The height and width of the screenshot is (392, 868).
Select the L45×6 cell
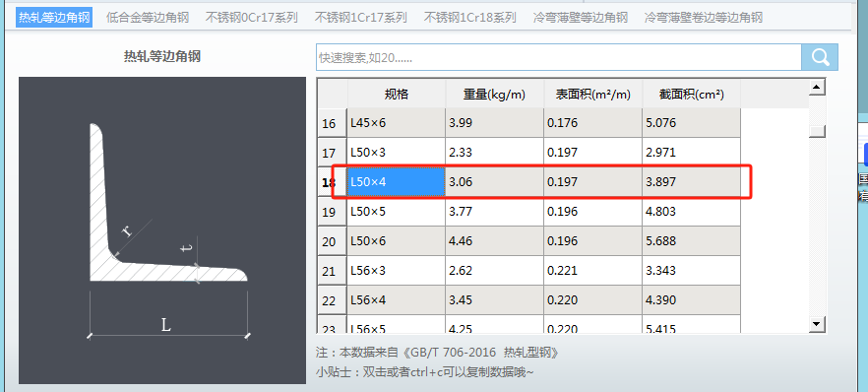click(x=397, y=123)
